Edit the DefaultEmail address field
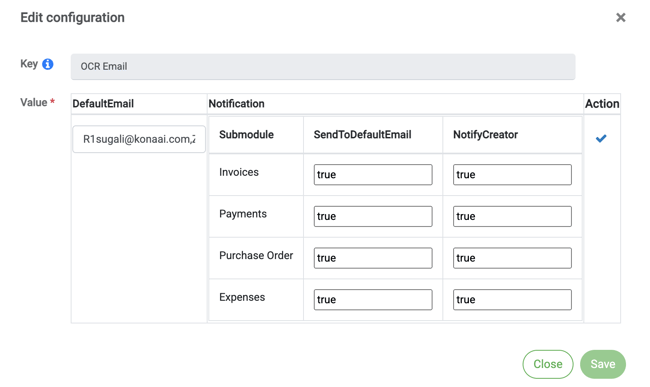 (139, 139)
